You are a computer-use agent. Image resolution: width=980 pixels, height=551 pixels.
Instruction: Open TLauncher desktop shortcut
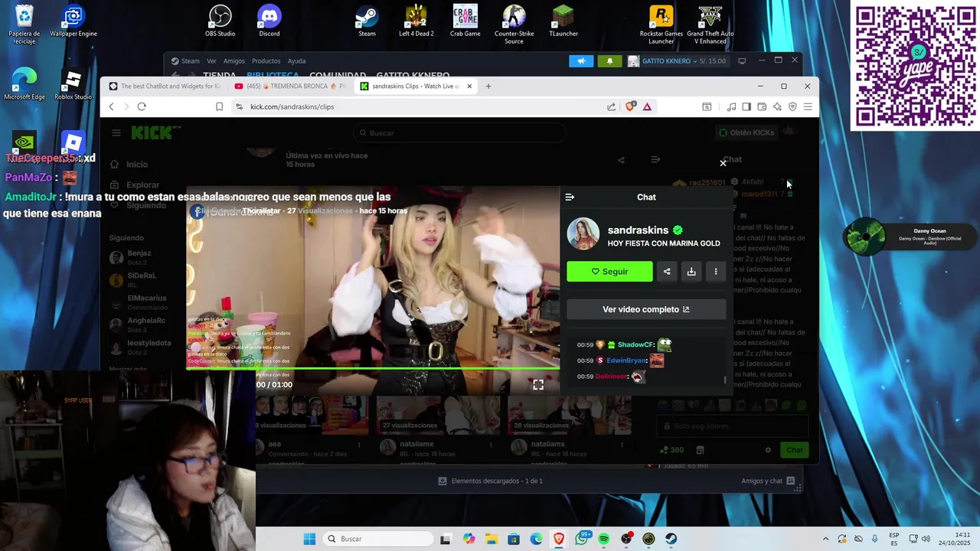coord(563,21)
